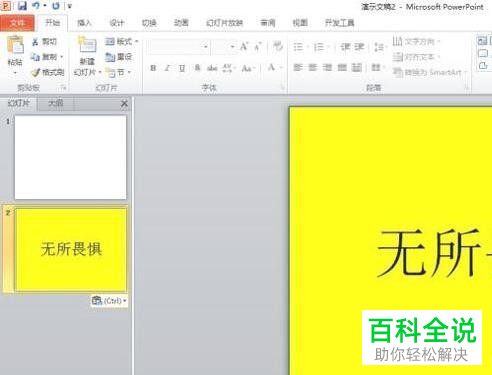
Task: Expand the Undo history dropdown arrow
Action: 45,6
